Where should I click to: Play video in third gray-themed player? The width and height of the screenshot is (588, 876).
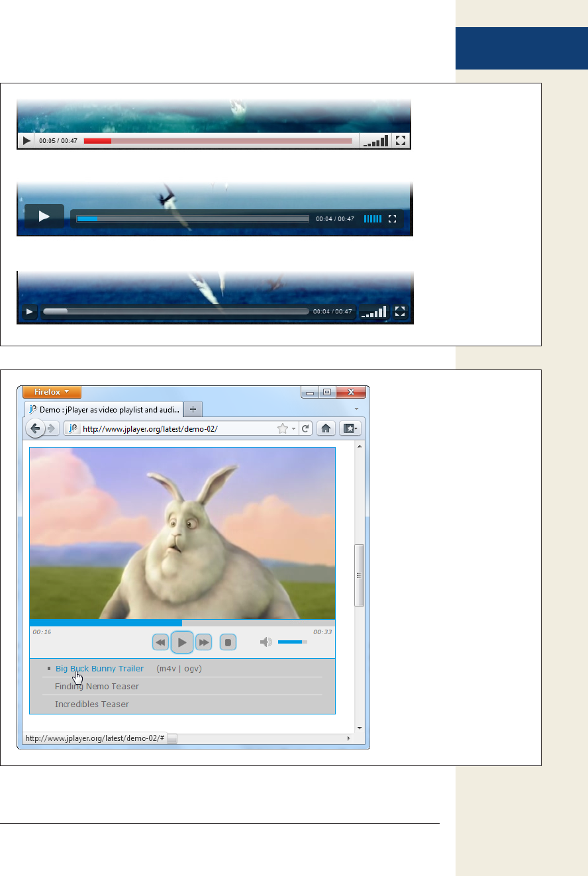coord(29,311)
